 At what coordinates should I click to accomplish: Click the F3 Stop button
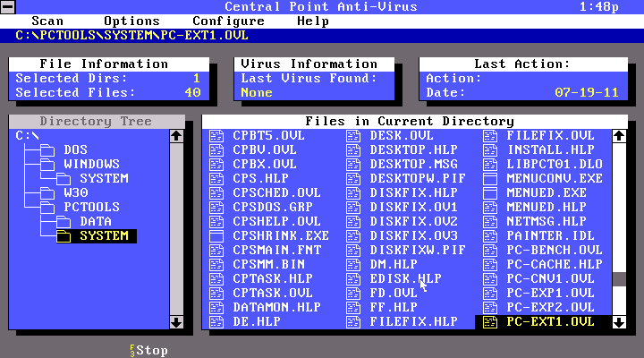[x=148, y=351]
